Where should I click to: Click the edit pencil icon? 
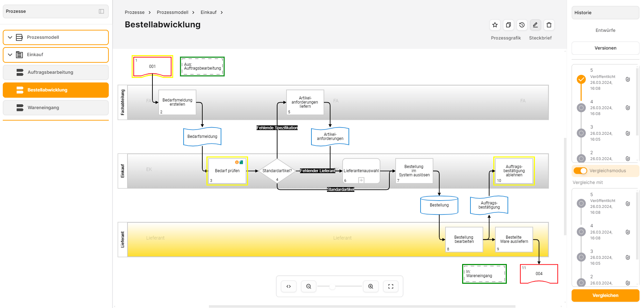pyautogui.click(x=535, y=25)
